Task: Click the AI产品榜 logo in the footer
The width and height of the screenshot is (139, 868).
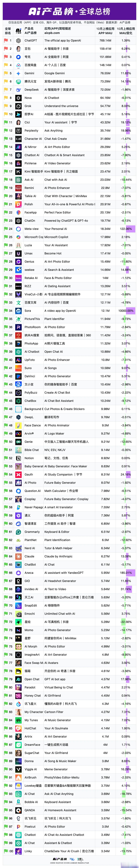Action: point(60,859)
